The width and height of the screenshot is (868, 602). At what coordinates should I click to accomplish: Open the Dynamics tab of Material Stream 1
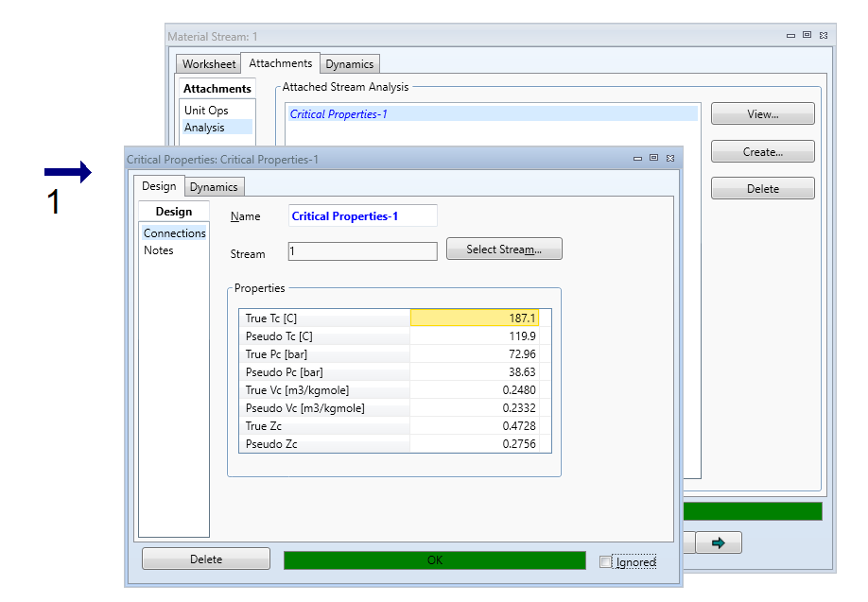[349, 63]
